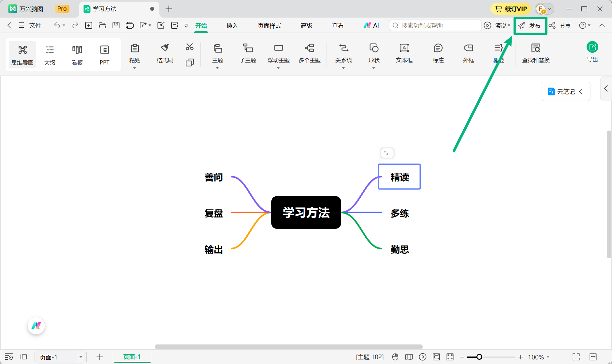Open the Shape (形状) tool

[x=374, y=53]
